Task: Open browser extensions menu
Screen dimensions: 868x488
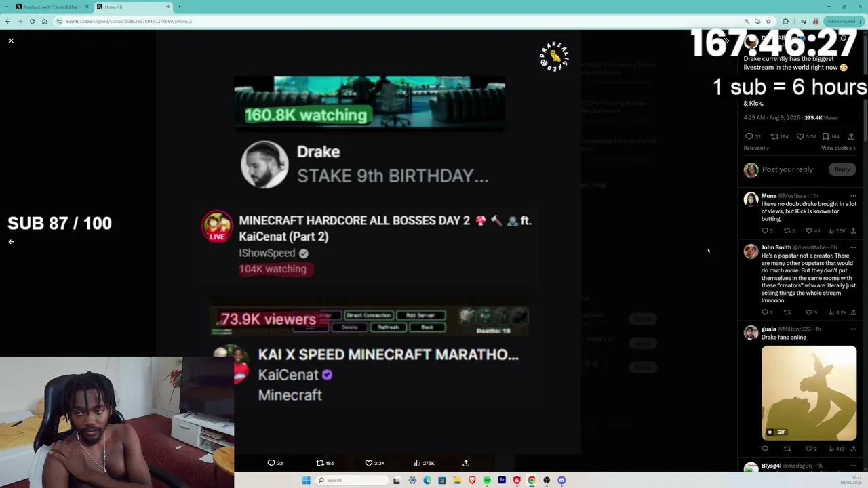Action: coord(785,21)
